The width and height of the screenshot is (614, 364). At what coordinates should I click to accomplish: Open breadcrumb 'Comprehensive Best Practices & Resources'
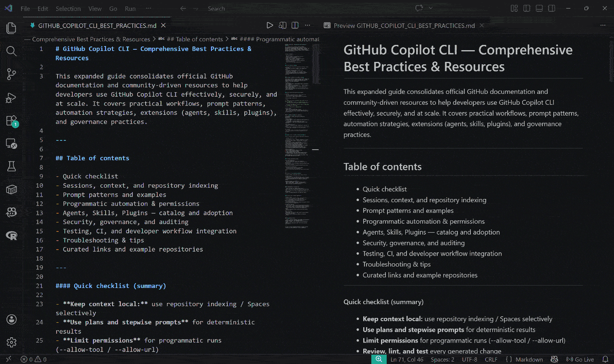point(91,39)
